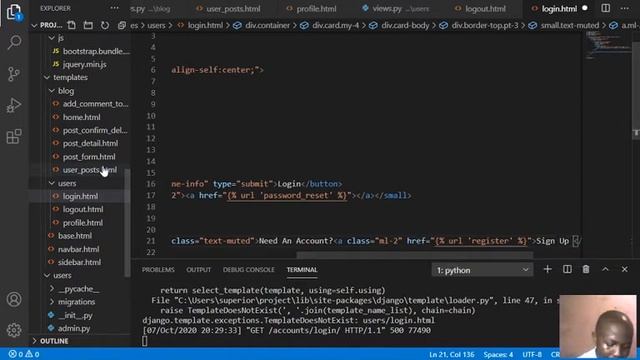This screenshot has height=360, width=640.
Task: Click div.container in the breadcrumb
Action: (267, 25)
